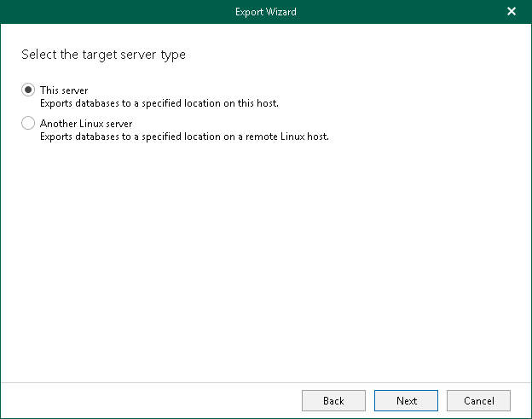Click the footer gap between Next and Cancel

tap(442, 400)
